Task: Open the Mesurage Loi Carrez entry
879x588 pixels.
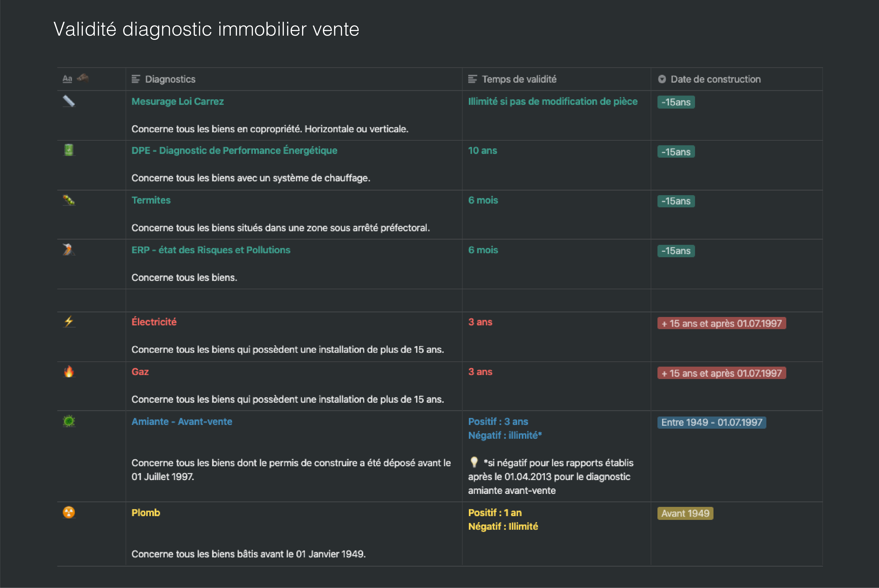Action: pyautogui.click(x=177, y=102)
